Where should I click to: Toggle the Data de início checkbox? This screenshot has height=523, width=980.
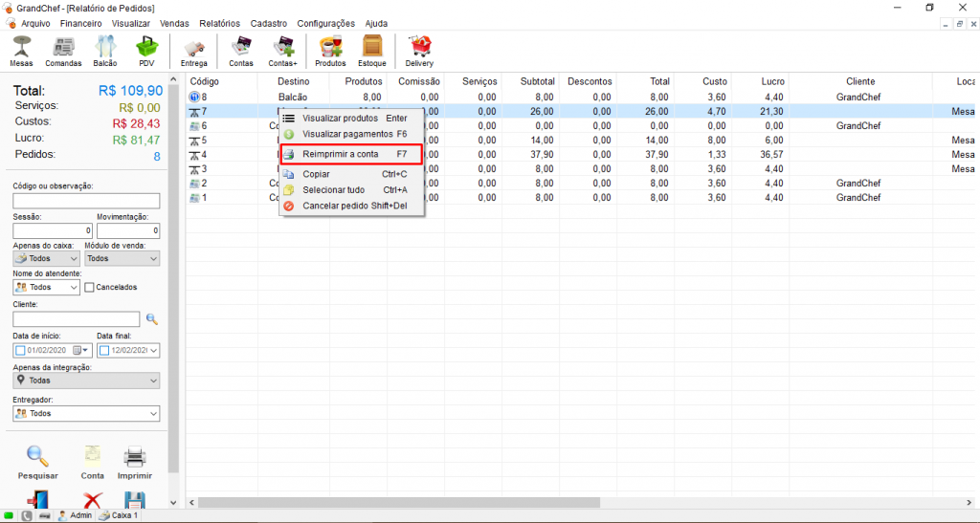point(21,350)
